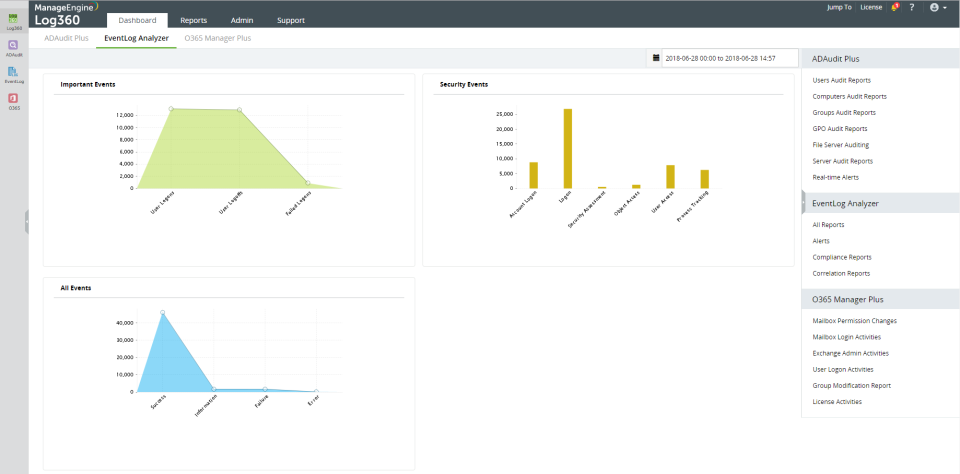Launch O365 from the left sidebar
Screen dimensions: 960x474
click(x=14, y=100)
